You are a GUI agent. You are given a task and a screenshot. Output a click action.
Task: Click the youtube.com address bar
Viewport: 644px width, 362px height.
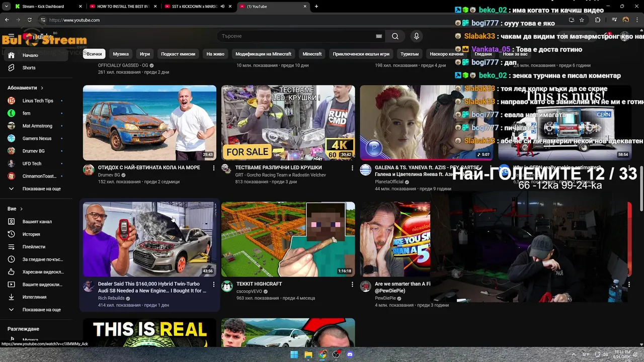[302, 20]
